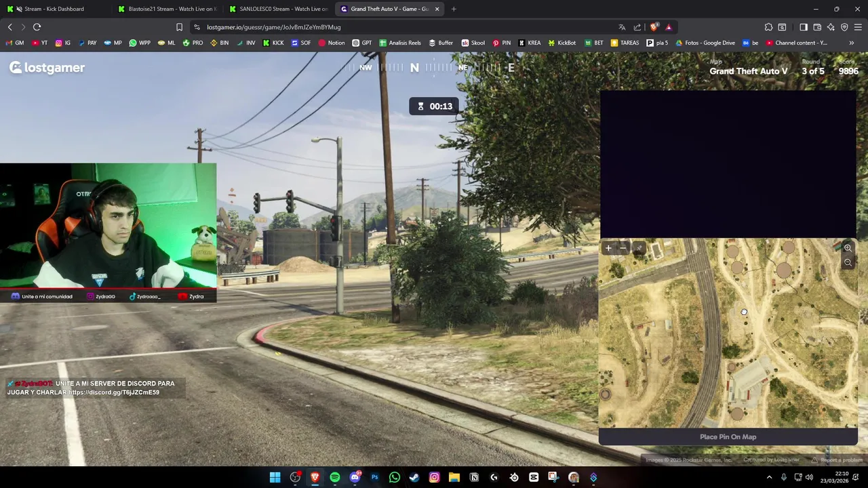Open the KICK bookmark
Screen dimensions: 868x488
click(x=273, y=43)
